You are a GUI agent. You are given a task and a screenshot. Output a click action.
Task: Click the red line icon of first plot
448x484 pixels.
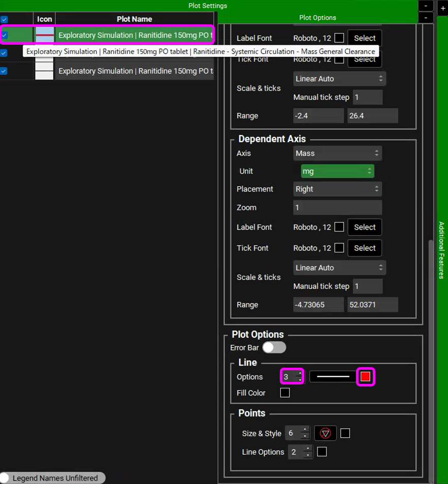pyautogui.click(x=45, y=35)
